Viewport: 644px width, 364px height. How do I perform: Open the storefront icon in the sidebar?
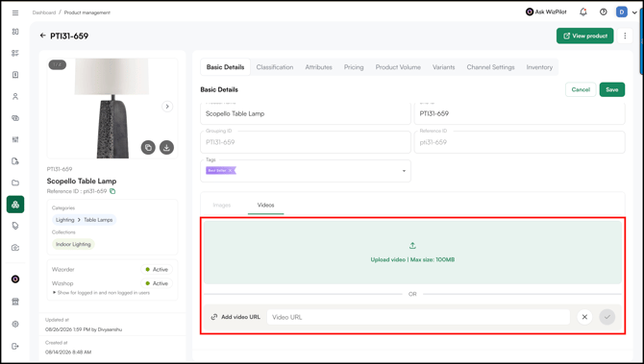[15, 302]
